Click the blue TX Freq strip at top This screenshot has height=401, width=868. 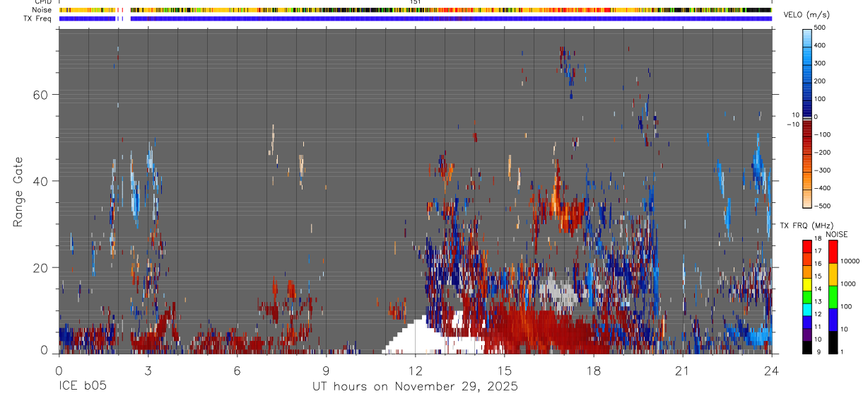(x=416, y=18)
